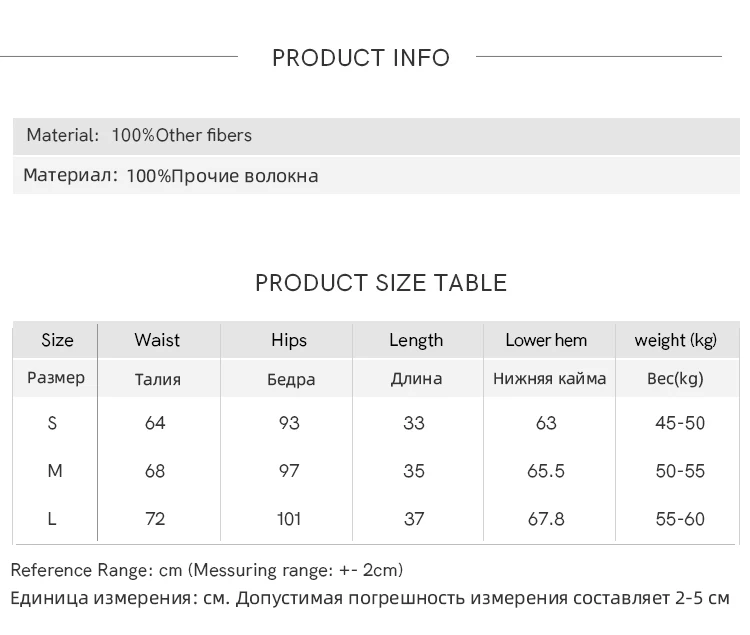The width and height of the screenshot is (750, 635).
Task: Select the size M row label
Action: pos(55,471)
